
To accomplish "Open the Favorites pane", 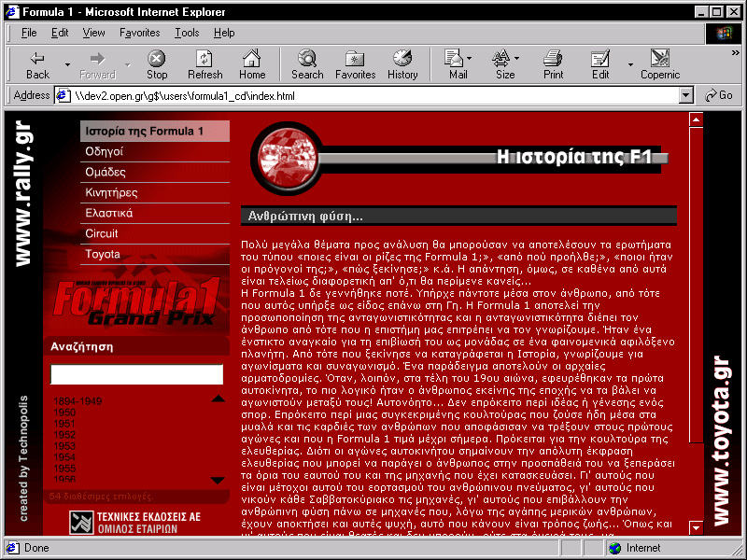I will pyautogui.click(x=355, y=65).
